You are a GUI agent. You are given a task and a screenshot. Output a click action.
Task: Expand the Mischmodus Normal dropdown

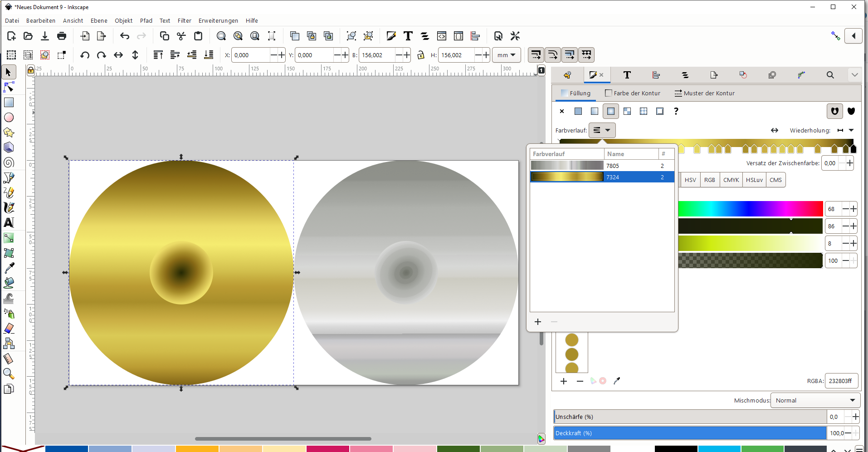click(x=815, y=400)
